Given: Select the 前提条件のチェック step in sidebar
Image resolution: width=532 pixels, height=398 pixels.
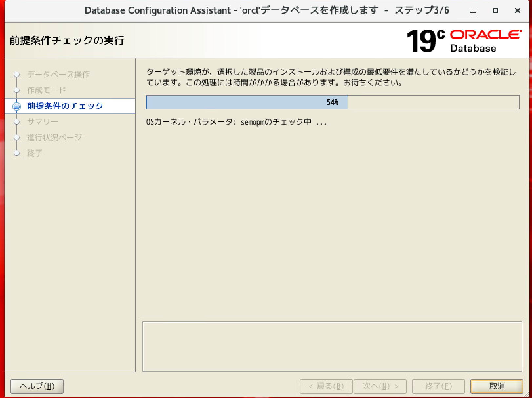Looking at the screenshot, I should (x=65, y=106).
